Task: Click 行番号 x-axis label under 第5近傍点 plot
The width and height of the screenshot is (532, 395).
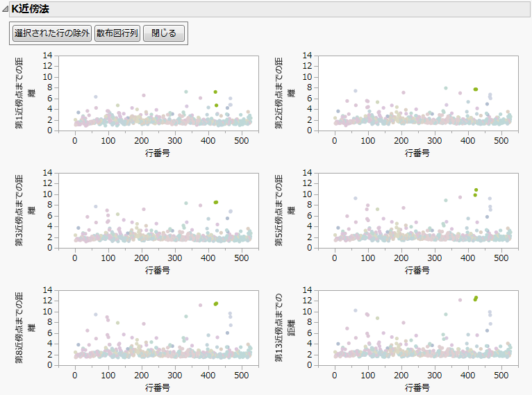Action: [x=417, y=270]
